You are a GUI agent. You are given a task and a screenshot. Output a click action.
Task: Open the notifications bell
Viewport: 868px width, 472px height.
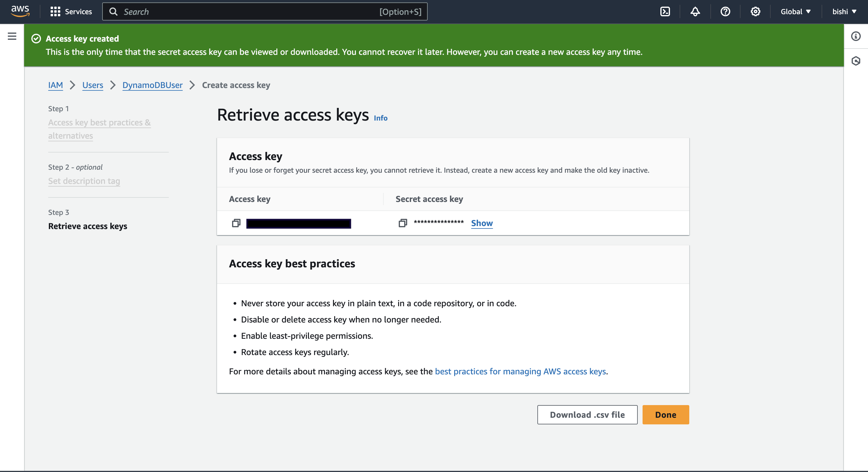click(695, 12)
